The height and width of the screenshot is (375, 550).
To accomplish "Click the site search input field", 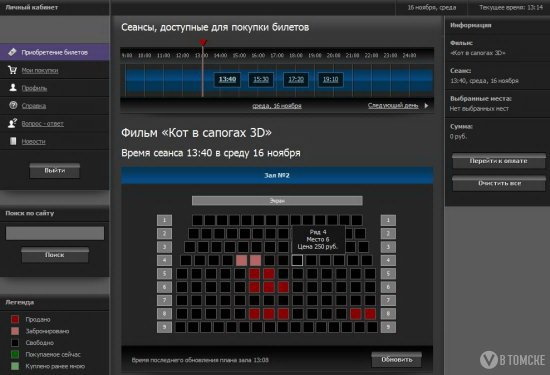I will [55, 233].
